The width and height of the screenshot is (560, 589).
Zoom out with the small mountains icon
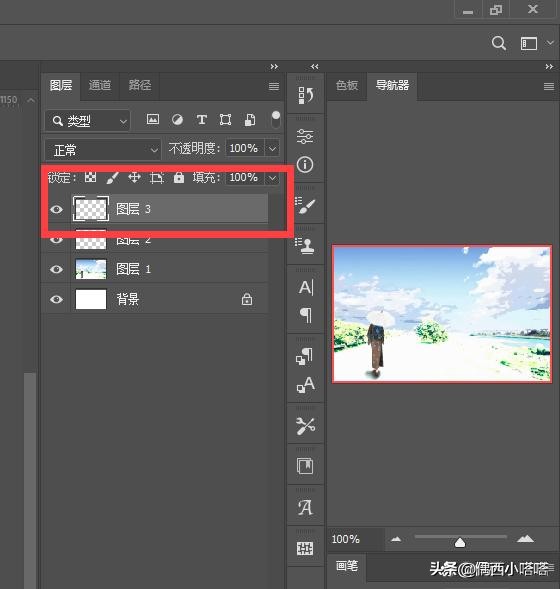396,539
